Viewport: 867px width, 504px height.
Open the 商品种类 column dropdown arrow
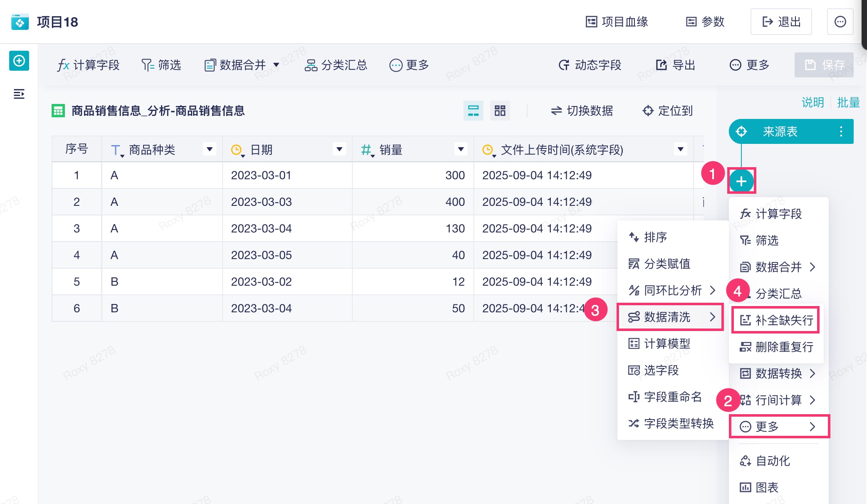(209, 149)
